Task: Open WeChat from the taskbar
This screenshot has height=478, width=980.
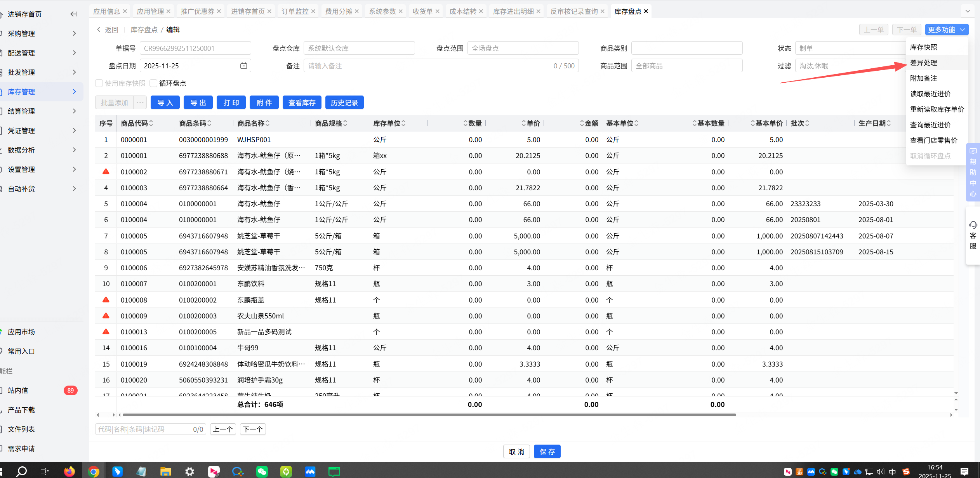Action: point(262,471)
